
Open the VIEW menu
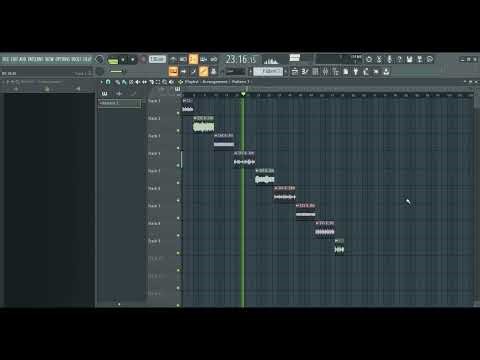pyautogui.click(x=49, y=59)
